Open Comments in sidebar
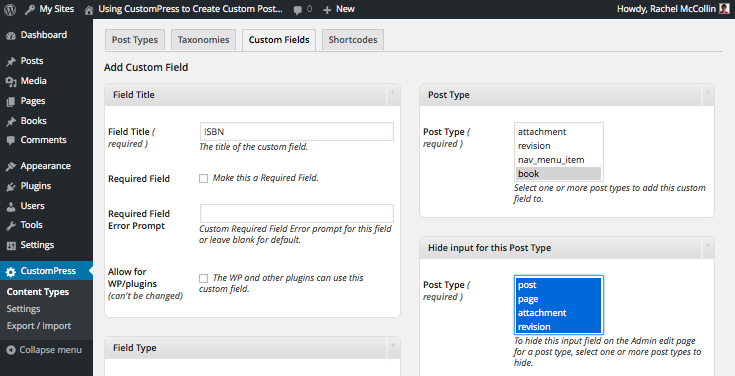Viewport: 735px width, 376px height. click(x=43, y=140)
